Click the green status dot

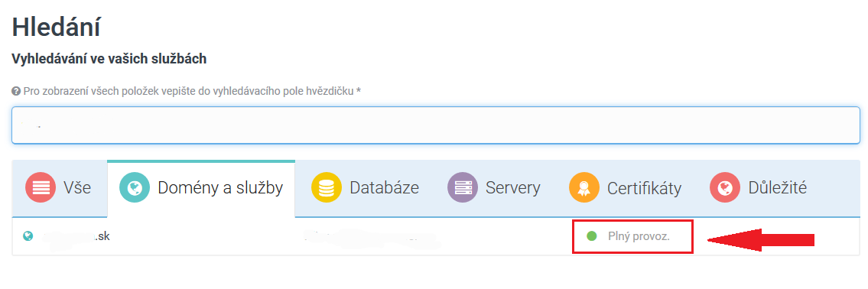click(592, 236)
